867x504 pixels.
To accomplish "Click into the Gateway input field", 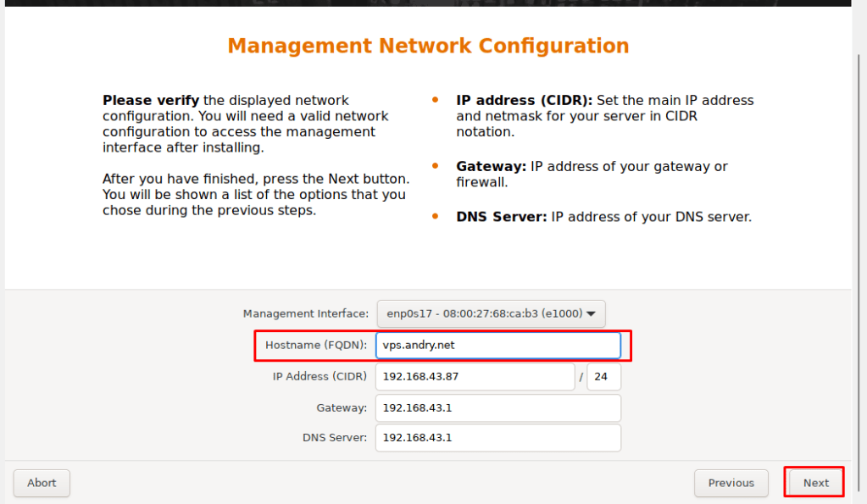I will (498, 407).
